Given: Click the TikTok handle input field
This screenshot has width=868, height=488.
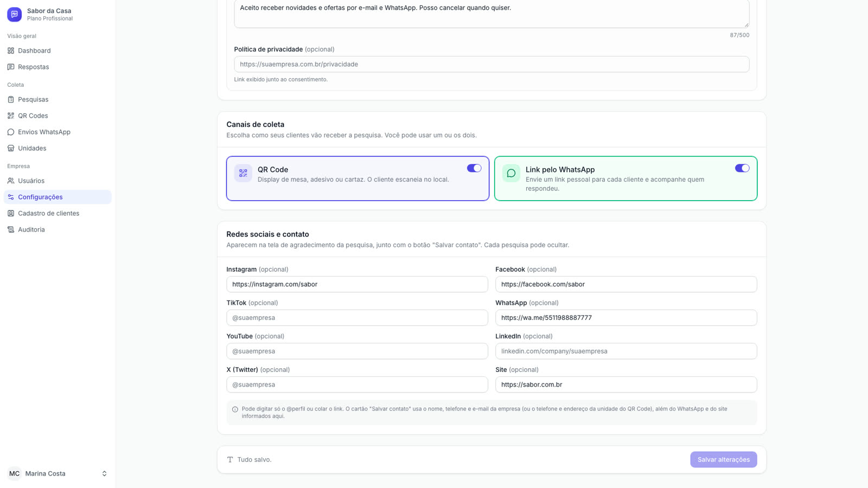Looking at the screenshot, I should (357, 318).
